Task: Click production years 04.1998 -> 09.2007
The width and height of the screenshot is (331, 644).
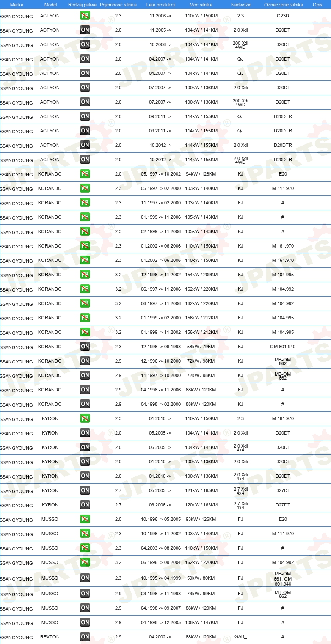Action: (x=161, y=608)
